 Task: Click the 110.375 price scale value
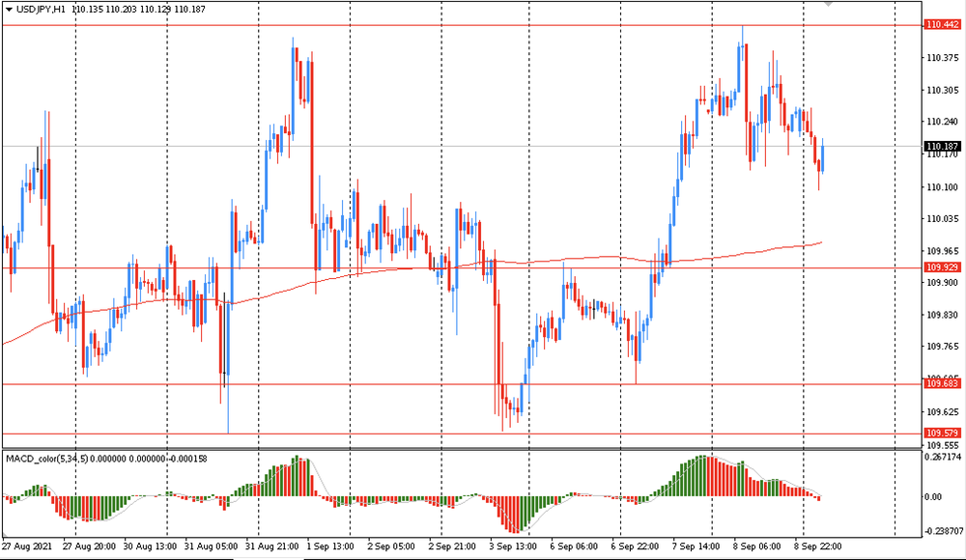pos(943,58)
